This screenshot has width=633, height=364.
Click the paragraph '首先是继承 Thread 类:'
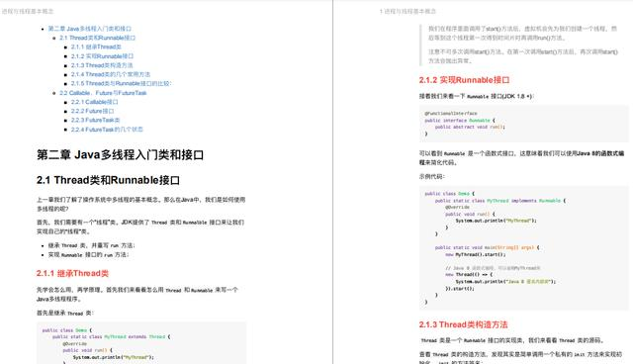click(x=65, y=314)
